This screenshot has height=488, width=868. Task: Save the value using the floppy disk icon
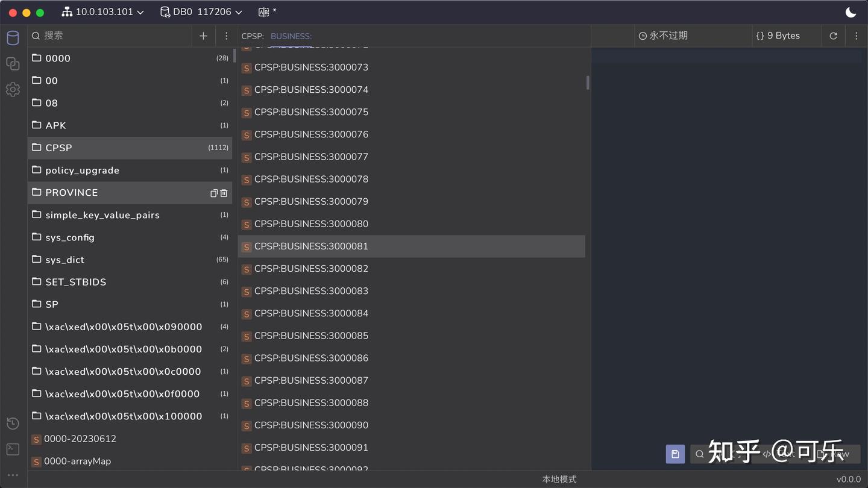[x=675, y=454]
